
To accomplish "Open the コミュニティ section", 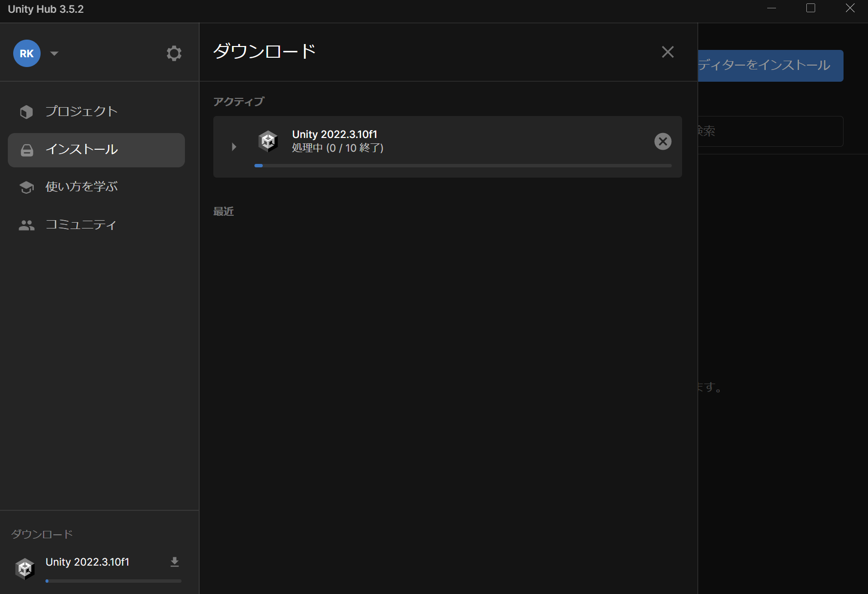I will click(x=81, y=225).
